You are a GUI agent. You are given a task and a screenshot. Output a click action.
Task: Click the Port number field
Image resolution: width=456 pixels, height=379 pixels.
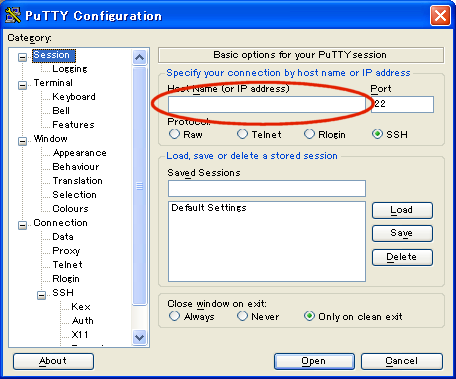coord(402,105)
